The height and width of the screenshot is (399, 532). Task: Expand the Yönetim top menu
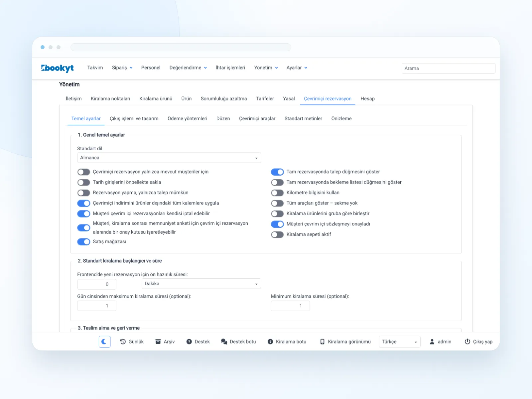tap(266, 67)
